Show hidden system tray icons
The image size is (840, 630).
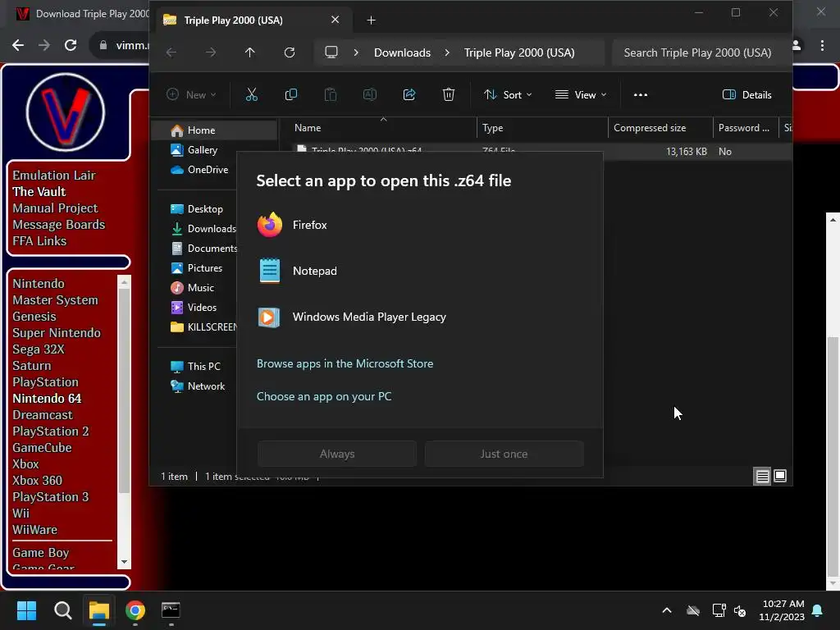(x=667, y=610)
